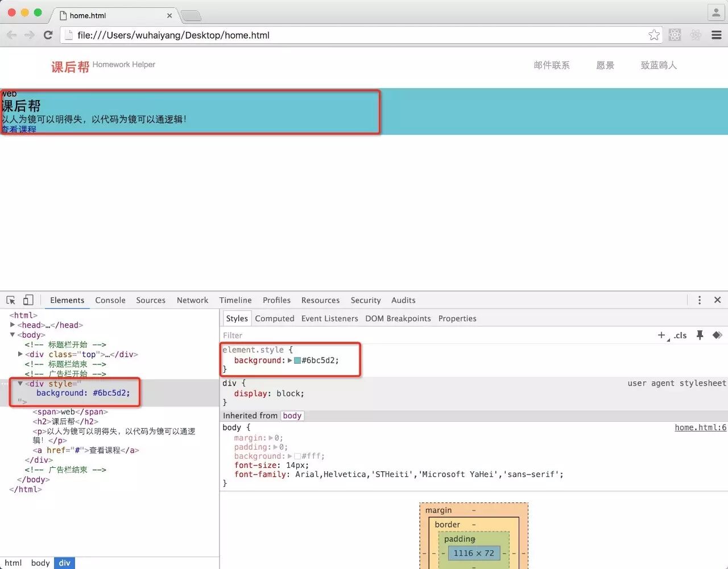Select body in the breadcrumb bar
This screenshot has height=569, width=728.
[x=40, y=563]
